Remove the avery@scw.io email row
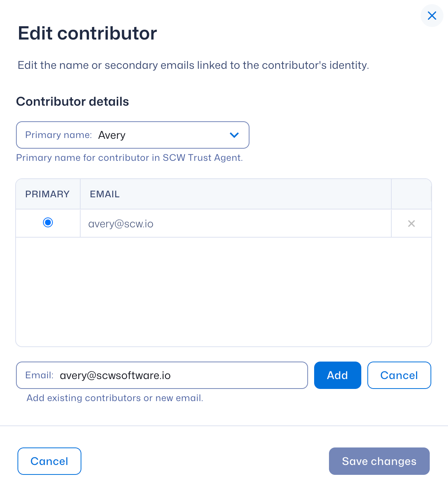This screenshot has height=495, width=448. coord(411,224)
